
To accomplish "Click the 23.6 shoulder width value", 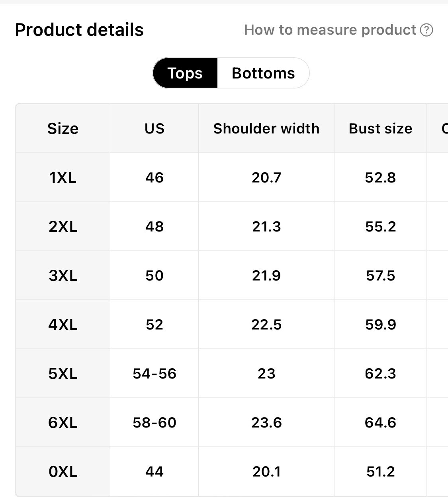I will pos(266,422).
